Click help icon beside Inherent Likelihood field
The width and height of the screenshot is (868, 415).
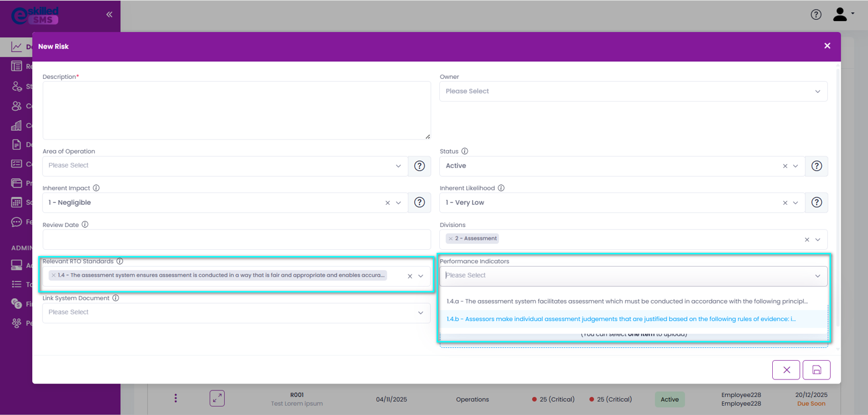[x=817, y=203]
